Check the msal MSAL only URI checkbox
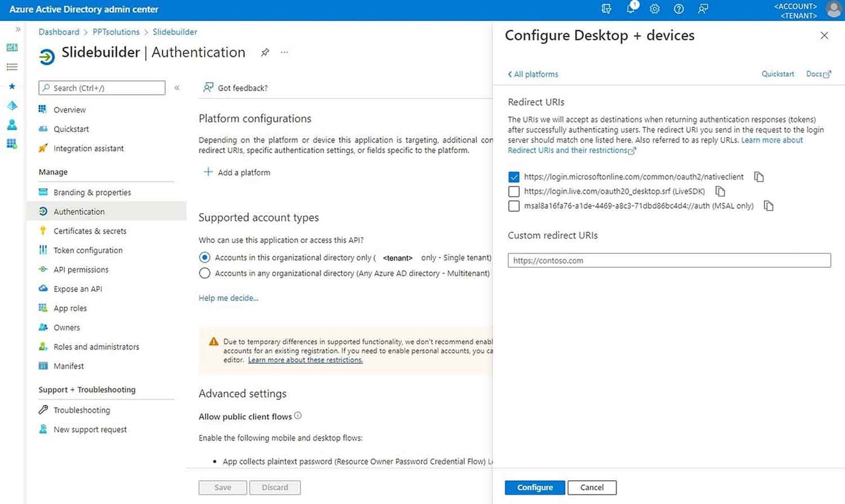 (514, 206)
